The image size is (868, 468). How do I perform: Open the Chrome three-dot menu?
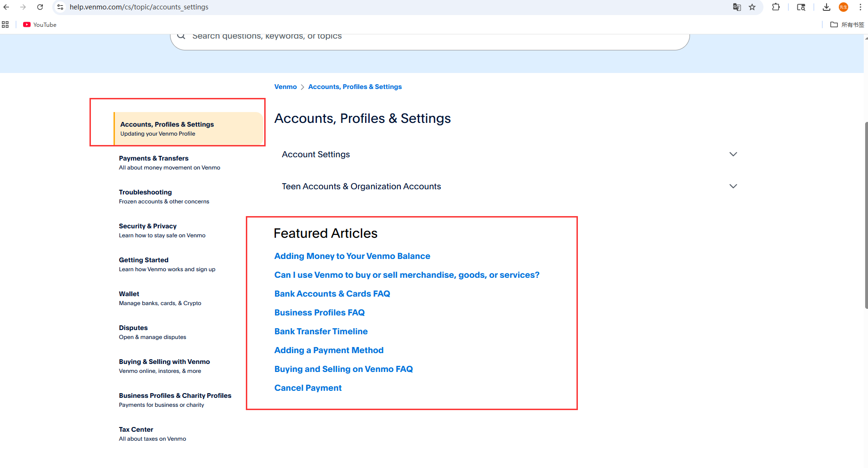pyautogui.click(x=860, y=7)
